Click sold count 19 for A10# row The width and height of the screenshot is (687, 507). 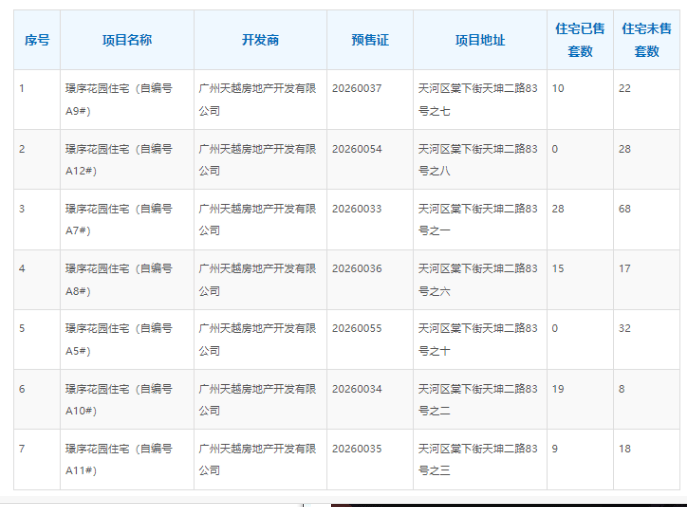click(558, 389)
